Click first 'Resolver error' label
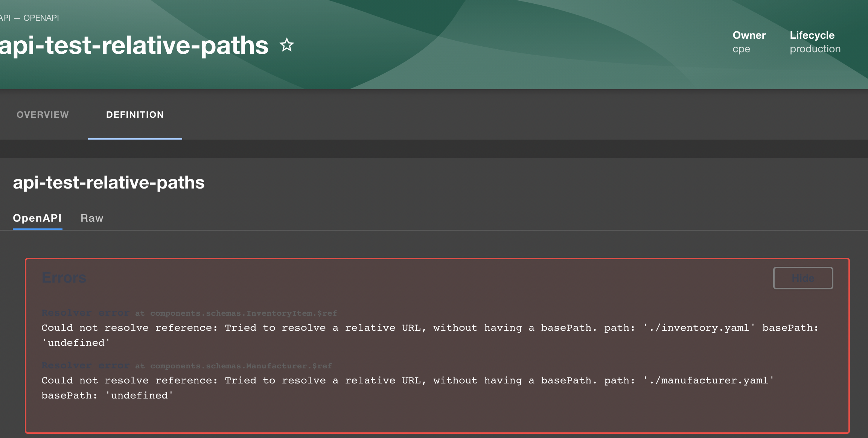 85,313
